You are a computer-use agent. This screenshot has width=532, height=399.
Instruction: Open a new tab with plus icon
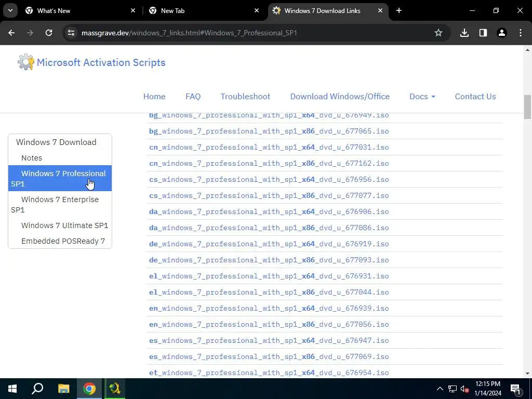coord(399,11)
